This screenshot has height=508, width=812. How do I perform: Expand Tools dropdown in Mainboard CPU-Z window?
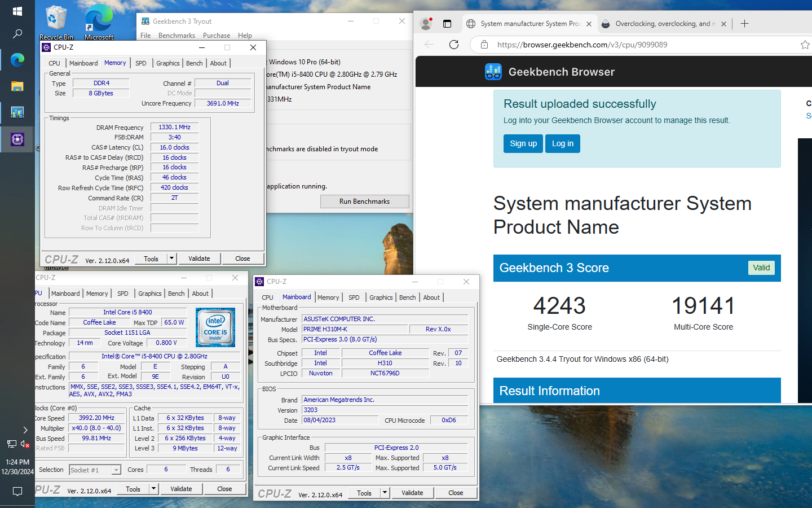click(x=385, y=493)
